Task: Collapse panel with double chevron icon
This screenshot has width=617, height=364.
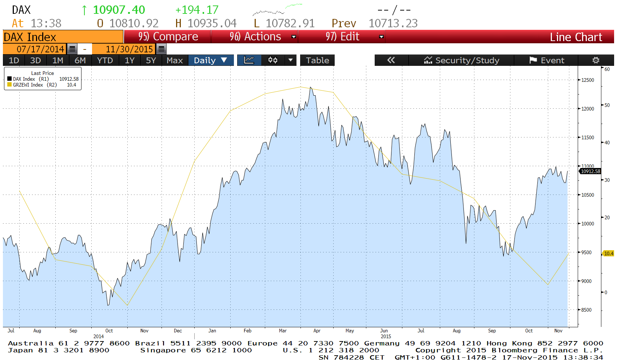Action: click(391, 60)
